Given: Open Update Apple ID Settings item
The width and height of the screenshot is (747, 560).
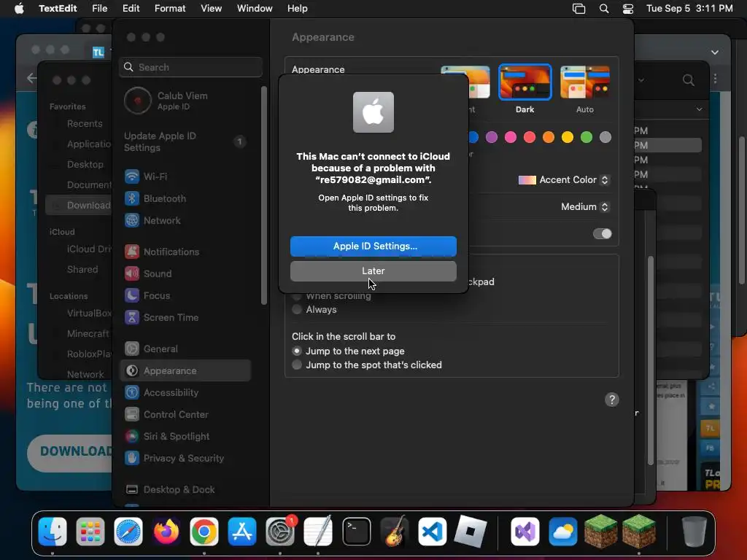Looking at the screenshot, I should [186, 141].
